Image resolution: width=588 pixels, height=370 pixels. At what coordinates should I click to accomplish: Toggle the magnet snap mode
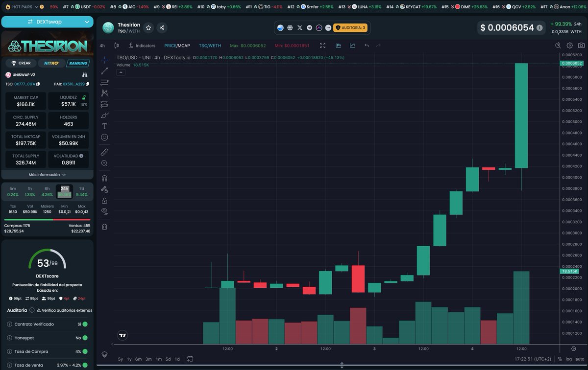[x=104, y=178]
